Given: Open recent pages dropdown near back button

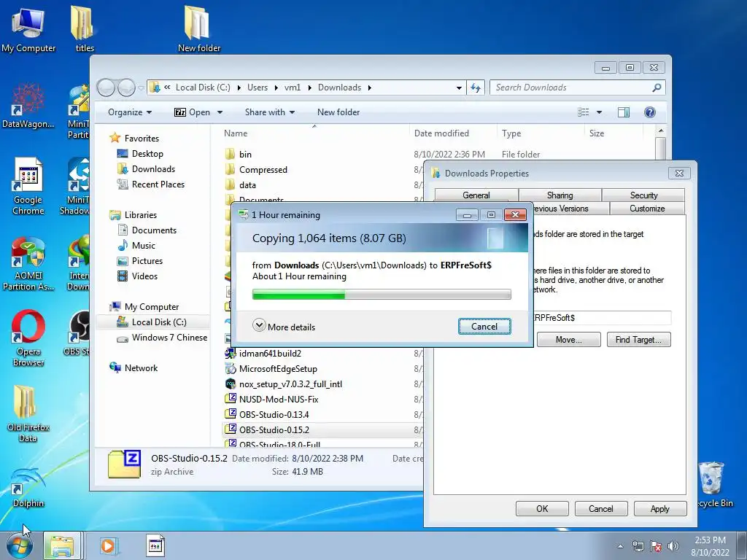Looking at the screenshot, I should click(x=141, y=87).
